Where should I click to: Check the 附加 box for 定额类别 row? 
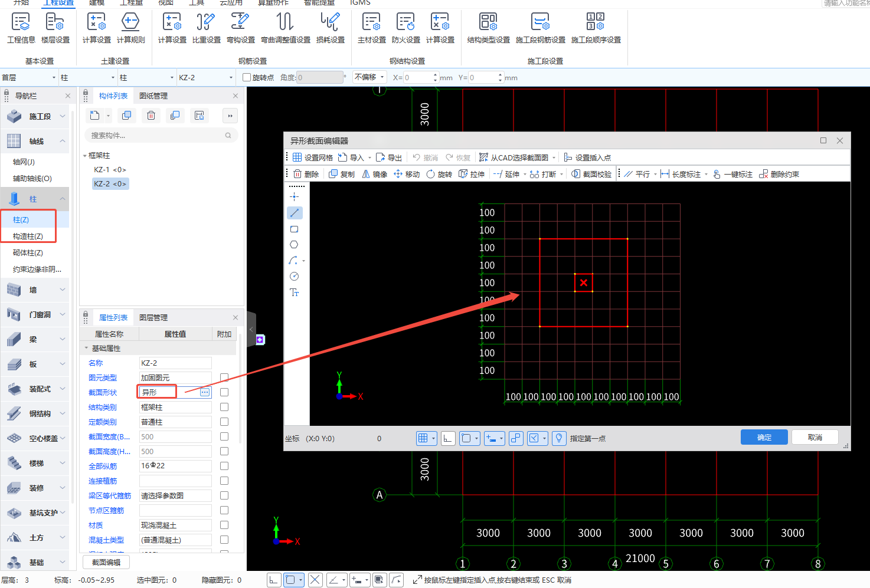[x=224, y=422]
